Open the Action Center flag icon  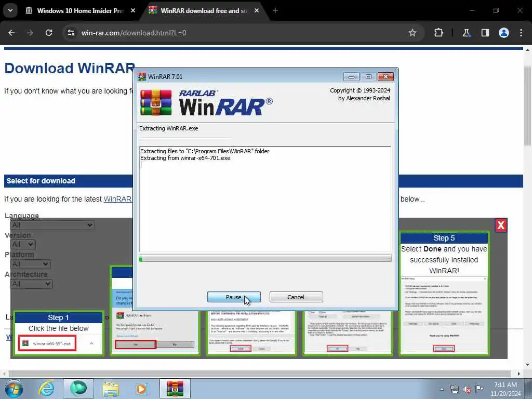point(480,389)
